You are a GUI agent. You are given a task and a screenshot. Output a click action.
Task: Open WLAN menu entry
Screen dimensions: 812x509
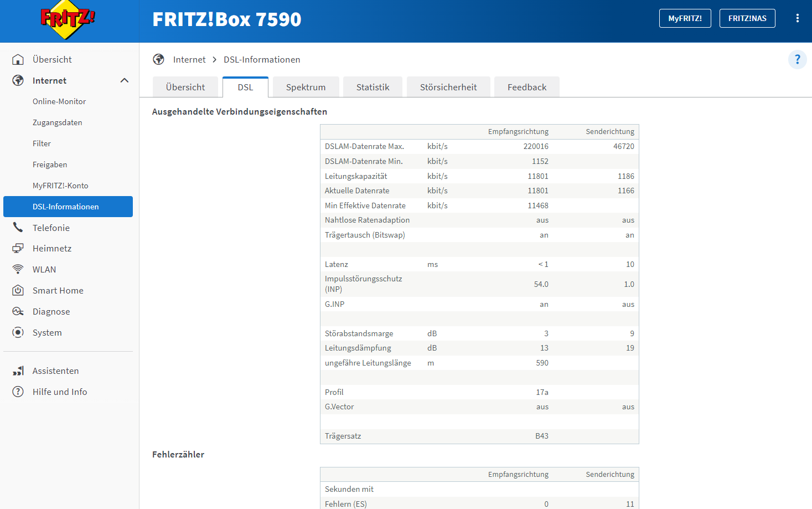(x=44, y=269)
